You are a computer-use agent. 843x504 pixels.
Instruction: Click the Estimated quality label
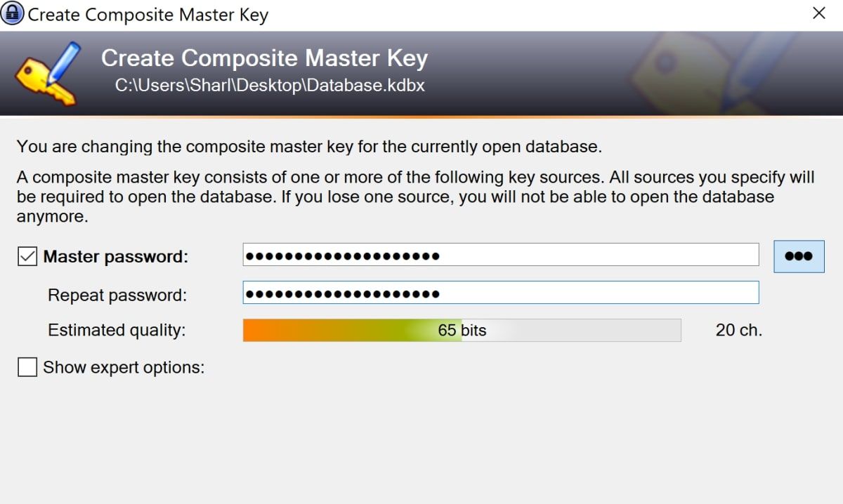[117, 330]
